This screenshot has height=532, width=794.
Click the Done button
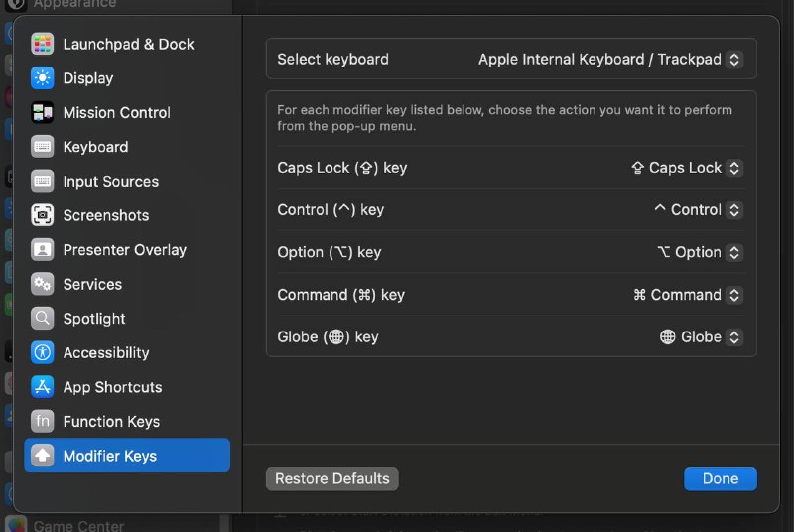click(721, 478)
